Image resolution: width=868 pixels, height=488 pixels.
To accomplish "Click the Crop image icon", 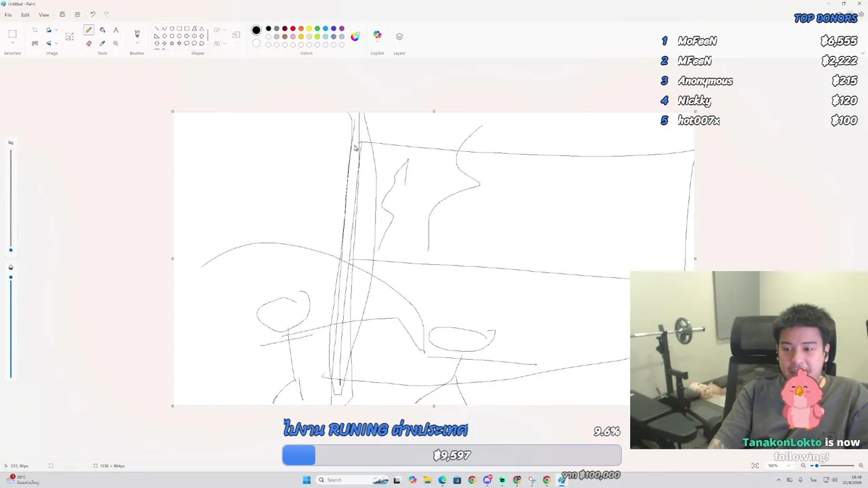I will tap(35, 30).
